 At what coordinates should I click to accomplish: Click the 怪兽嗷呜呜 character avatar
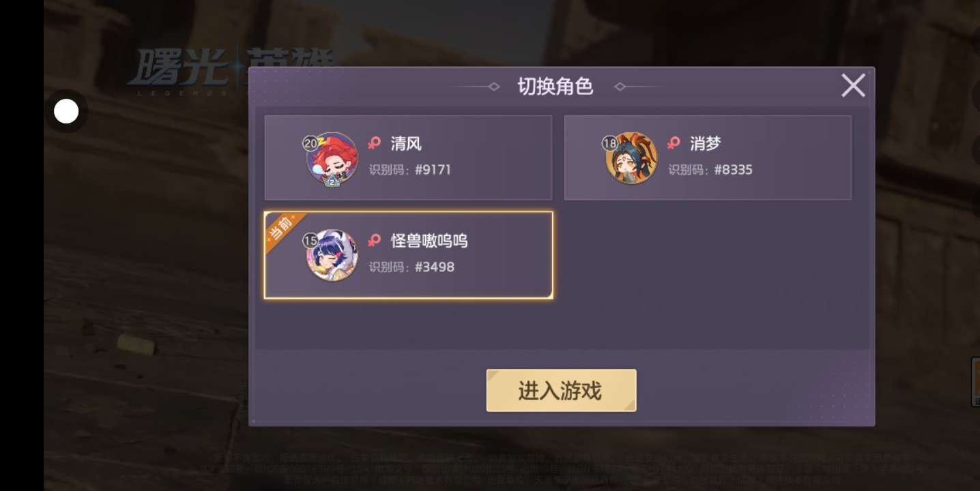(x=332, y=256)
